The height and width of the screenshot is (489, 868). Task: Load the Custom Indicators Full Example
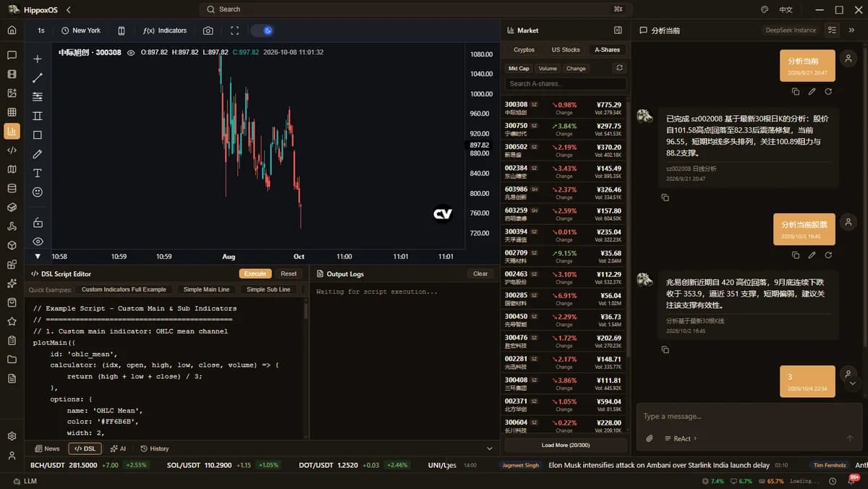click(124, 289)
